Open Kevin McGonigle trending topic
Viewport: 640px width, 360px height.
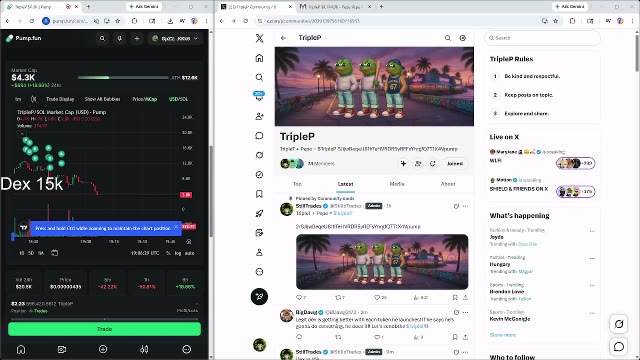pyautogui.click(x=510, y=319)
